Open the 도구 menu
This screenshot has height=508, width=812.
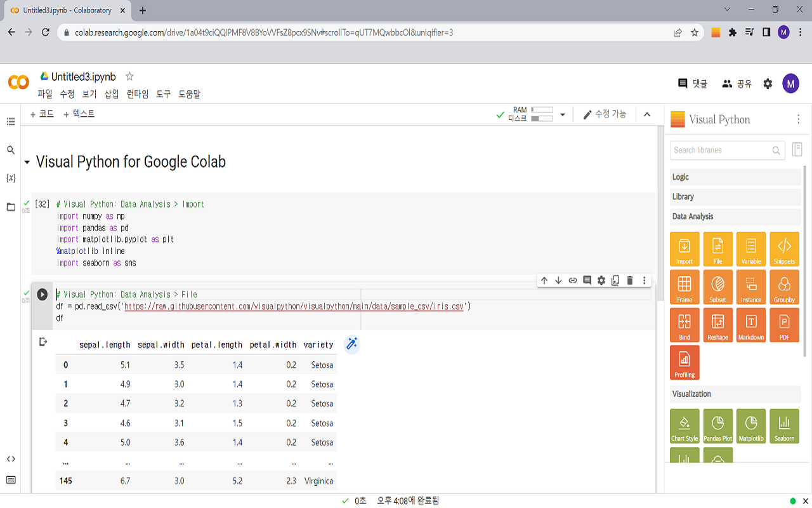tap(164, 94)
